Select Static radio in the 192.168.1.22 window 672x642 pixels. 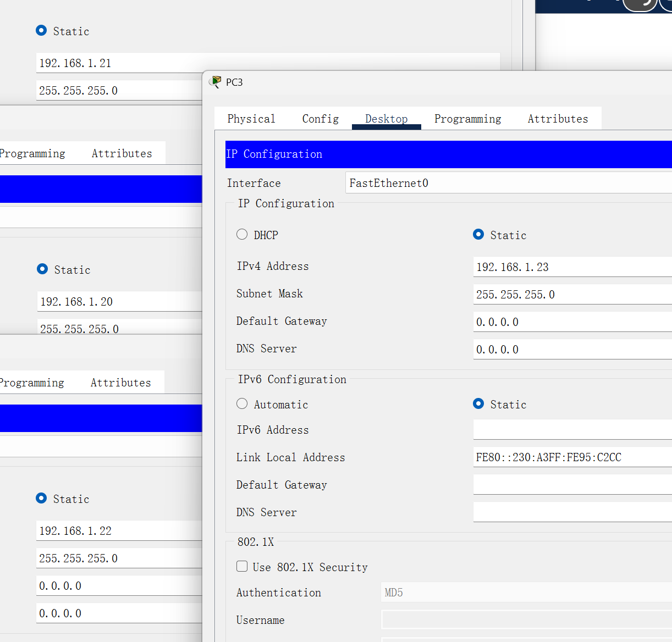[x=41, y=499]
